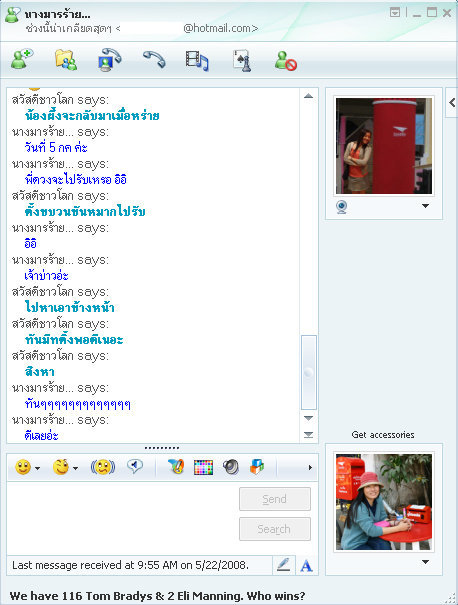Open the emoticons dropdown arrow
The width and height of the screenshot is (458, 605).
click(x=37, y=468)
